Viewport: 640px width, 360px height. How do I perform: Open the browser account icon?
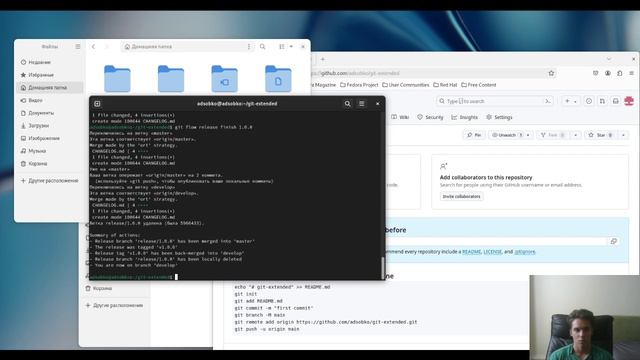pyautogui.click(x=608, y=73)
